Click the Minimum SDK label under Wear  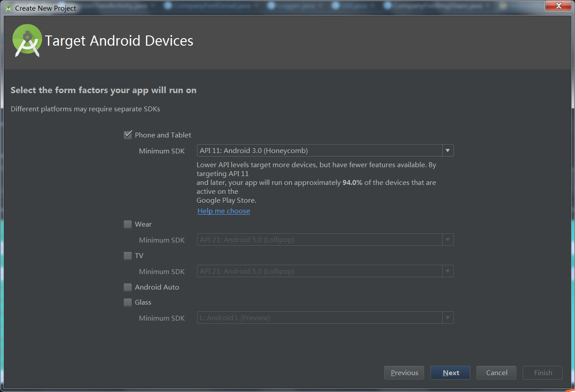coord(161,240)
